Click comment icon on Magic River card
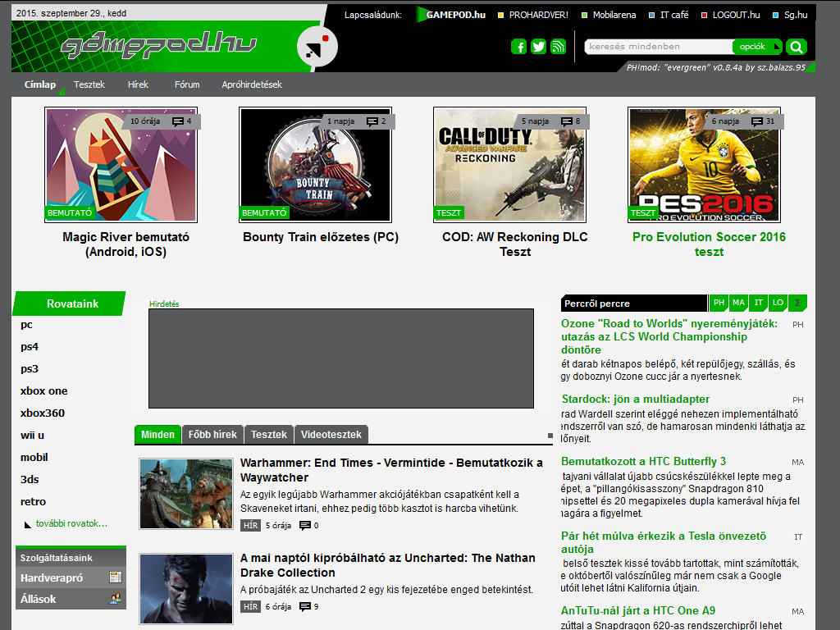This screenshot has width=840, height=630. click(x=178, y=121)
